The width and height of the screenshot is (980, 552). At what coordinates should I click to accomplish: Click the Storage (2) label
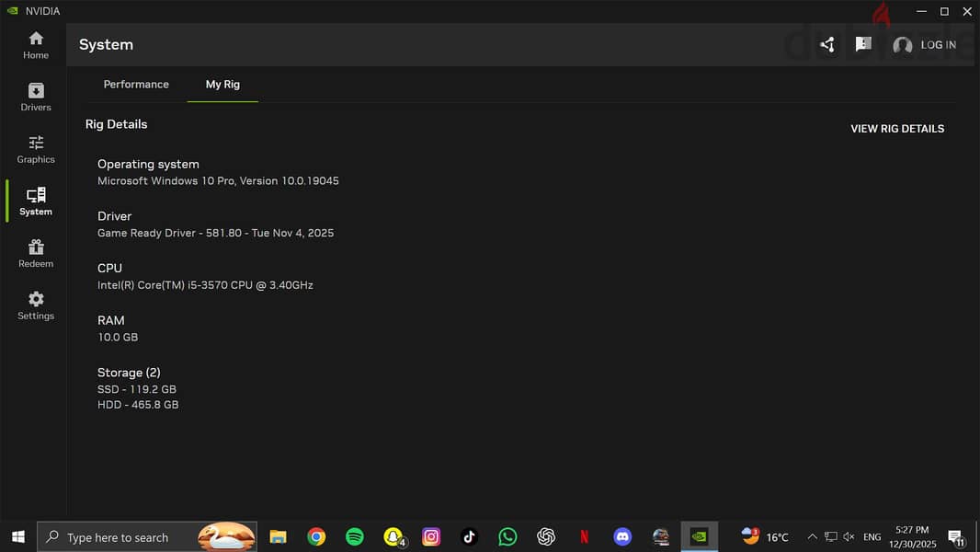click(129, 373)
